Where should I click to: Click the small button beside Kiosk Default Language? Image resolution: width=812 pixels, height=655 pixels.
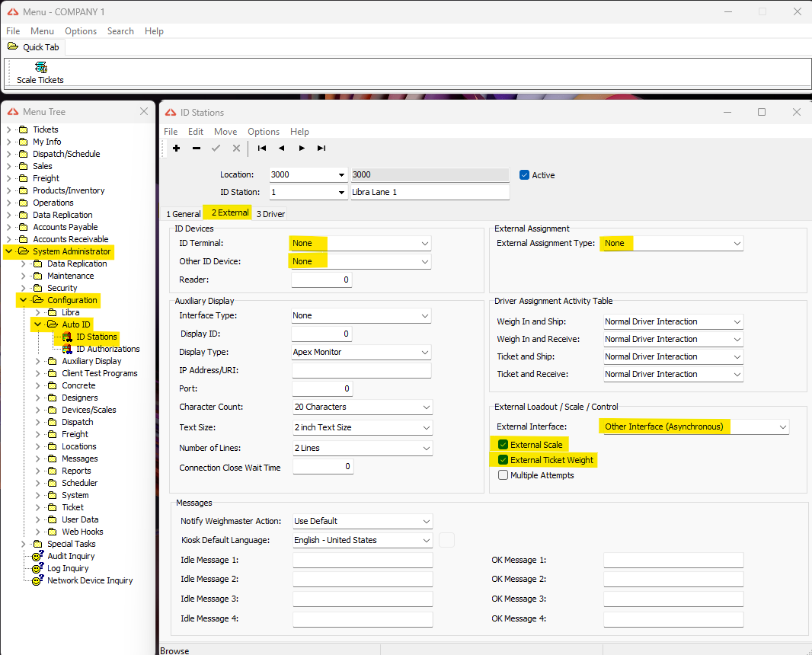pos(446,540)
